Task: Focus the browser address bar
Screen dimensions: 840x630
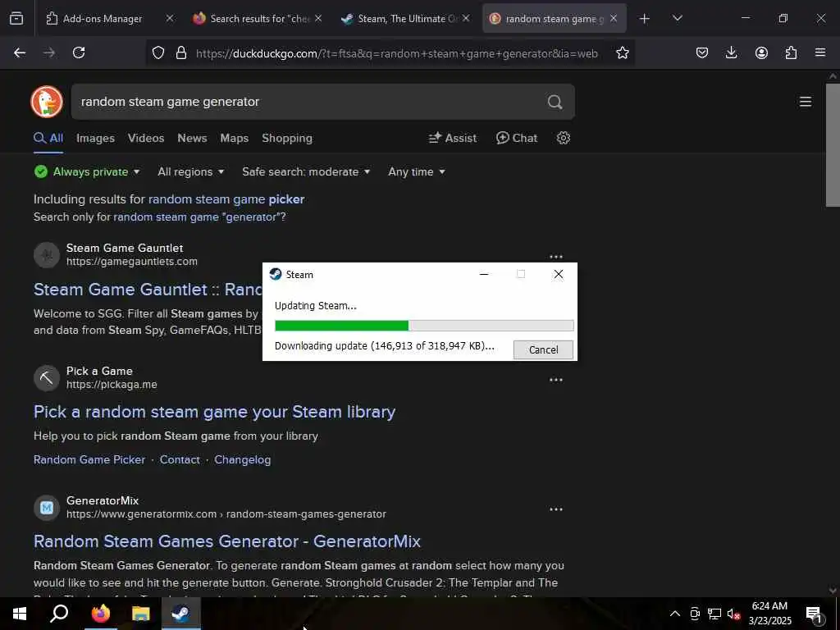Action: (x=396, y=53)
